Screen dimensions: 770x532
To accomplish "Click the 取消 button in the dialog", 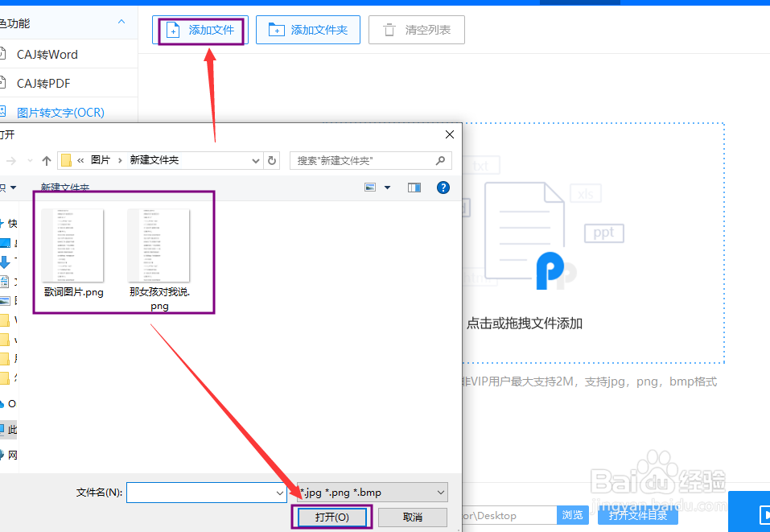I will point(413,517).
